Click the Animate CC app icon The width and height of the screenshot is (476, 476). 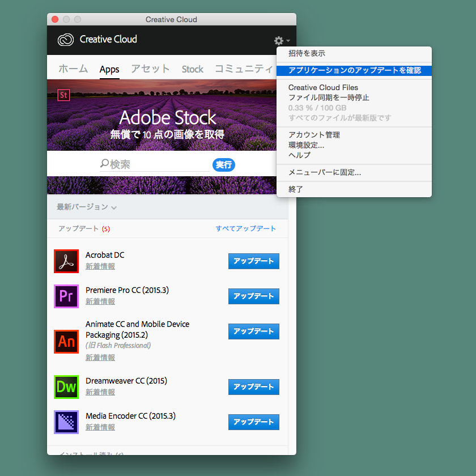[66, 342]
